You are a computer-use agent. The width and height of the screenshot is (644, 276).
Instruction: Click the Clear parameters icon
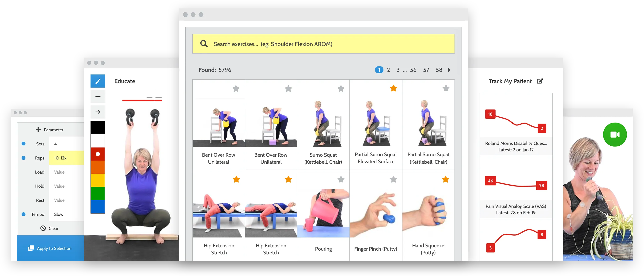(x=43, y=228)
